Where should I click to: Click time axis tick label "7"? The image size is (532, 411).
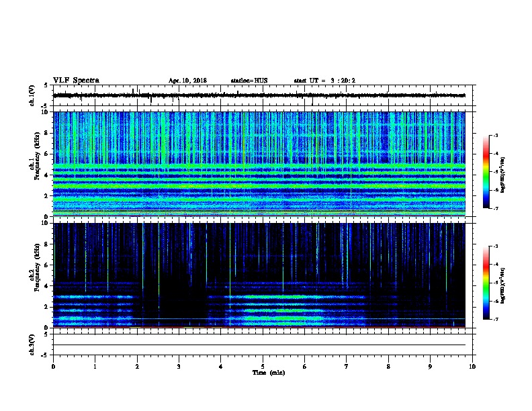[347, 367]
